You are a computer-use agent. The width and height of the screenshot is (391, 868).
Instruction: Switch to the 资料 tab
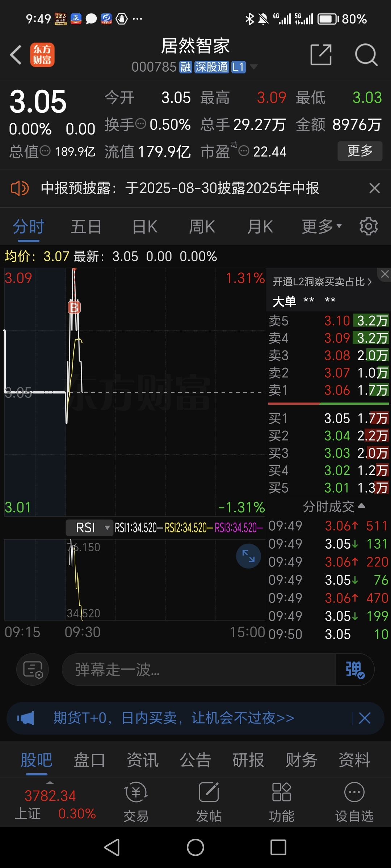pos(354,760)
